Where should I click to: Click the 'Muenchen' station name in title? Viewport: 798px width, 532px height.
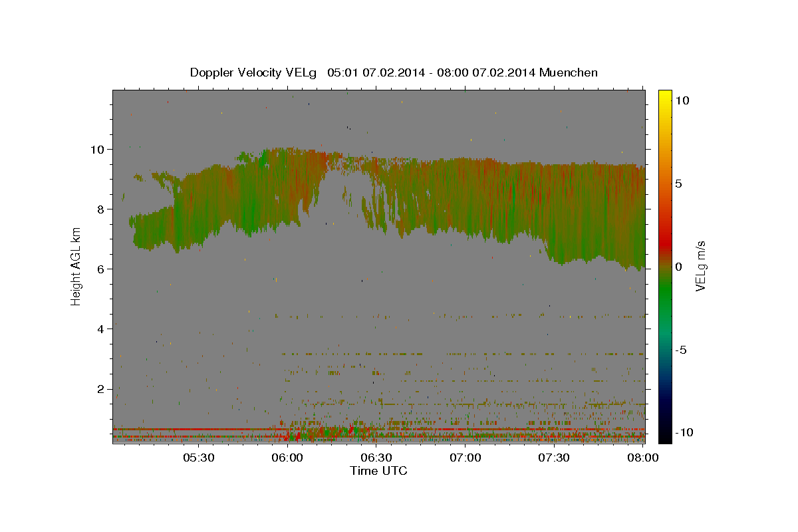coord(569,72)
